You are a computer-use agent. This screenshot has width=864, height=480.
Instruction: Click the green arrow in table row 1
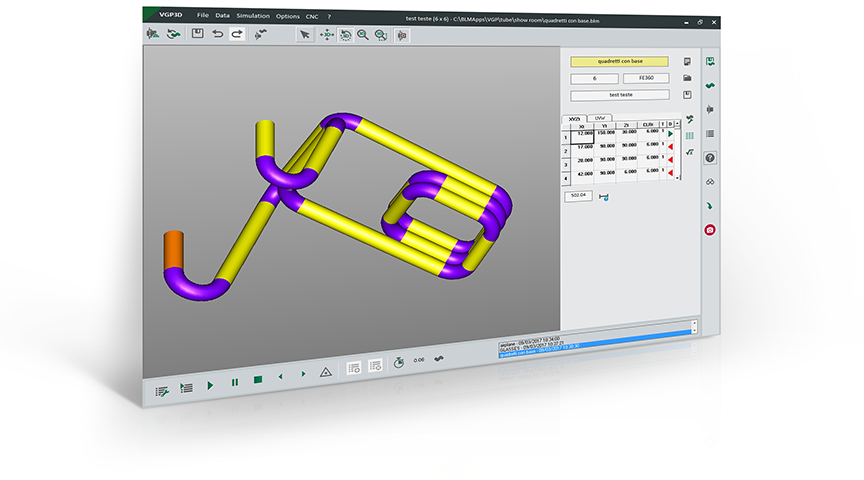point(670,133)
